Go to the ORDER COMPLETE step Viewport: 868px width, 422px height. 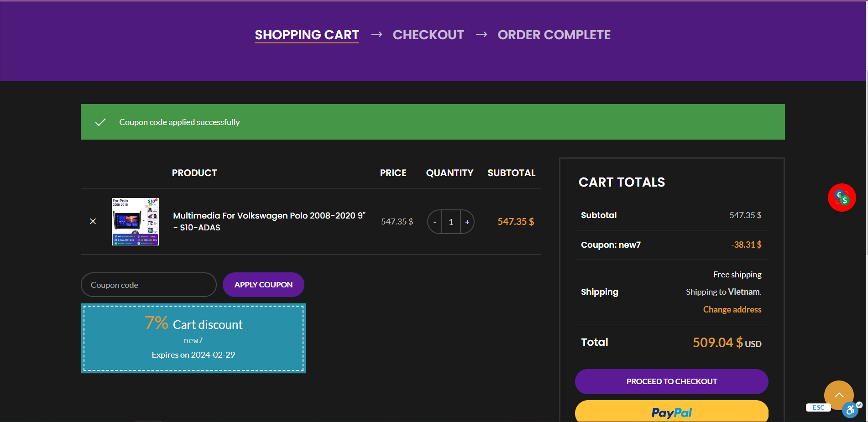click(554, 35)
